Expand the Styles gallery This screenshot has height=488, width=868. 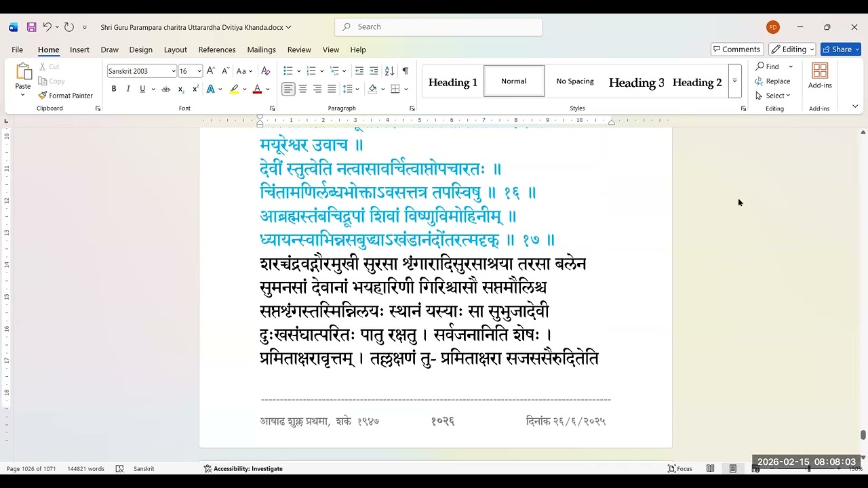[x=734, y=81]
